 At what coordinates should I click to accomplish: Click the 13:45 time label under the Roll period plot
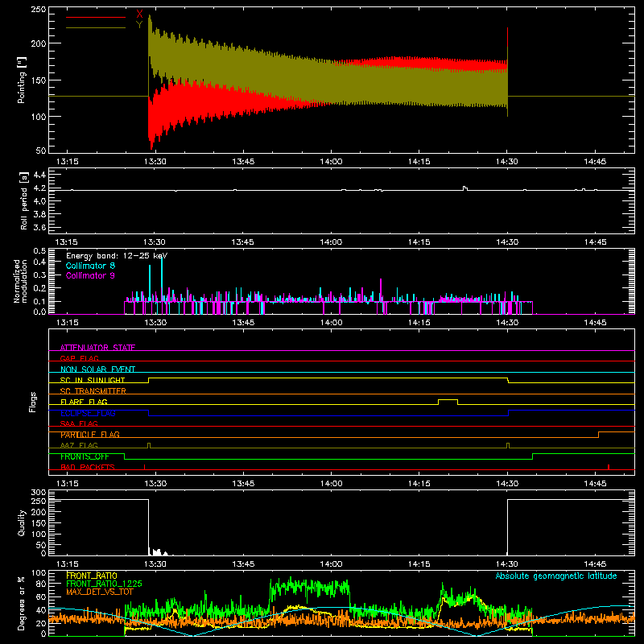(243, 242)
